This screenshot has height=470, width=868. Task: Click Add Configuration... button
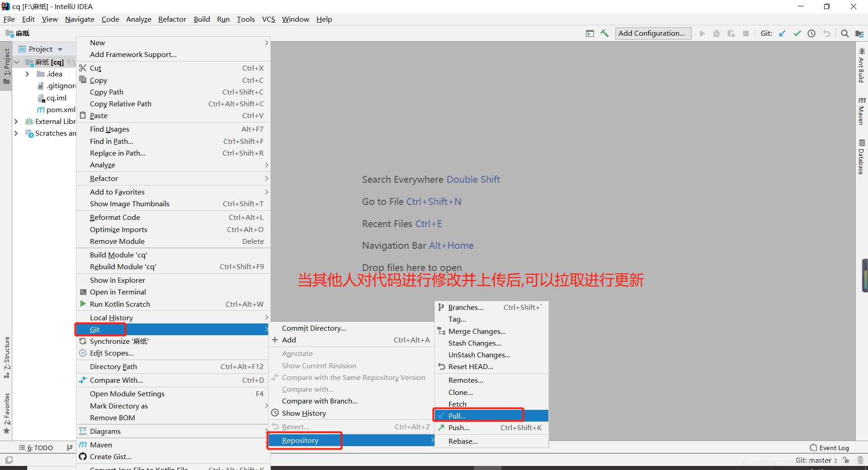(653, 33)
